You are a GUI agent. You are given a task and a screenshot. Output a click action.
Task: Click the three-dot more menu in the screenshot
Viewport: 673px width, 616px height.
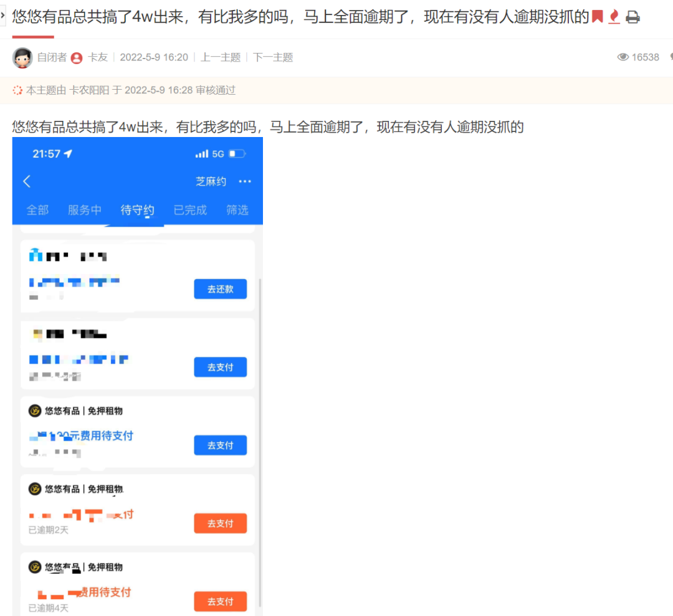point(245,181)
